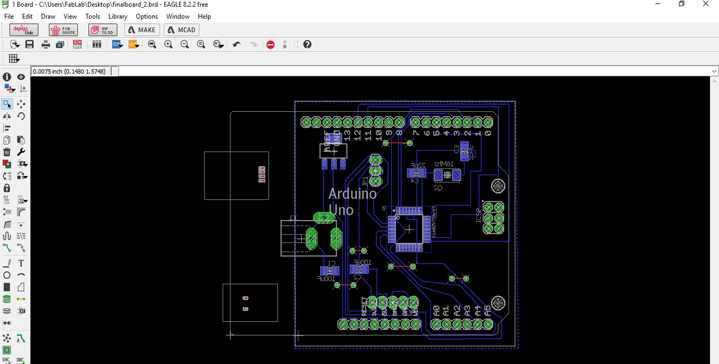The width and height of the screenshot is (719, 364).
Task: Click the MAKE button
Action: tap(142, 30)
